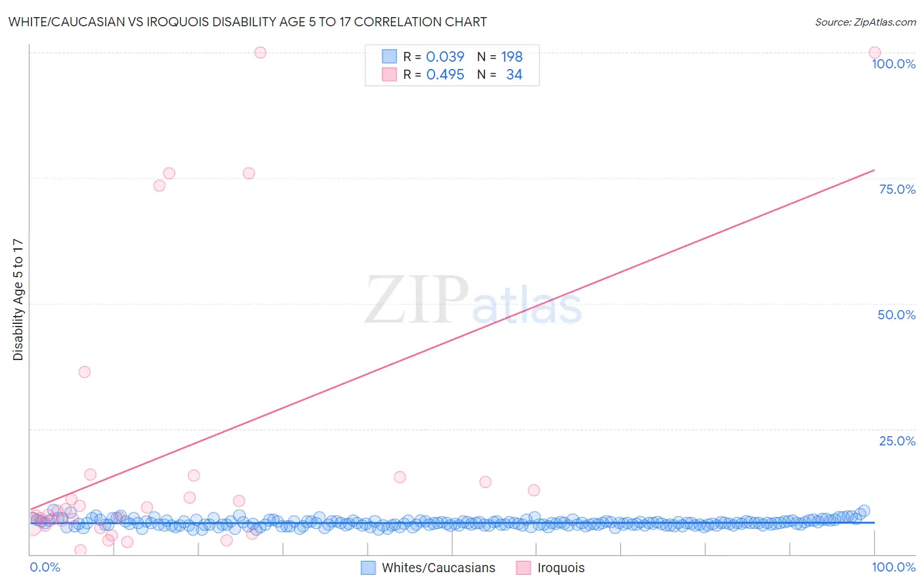Click the blue swatch beside R = 0.039
Screen dimensions: 924x586
[x=390, y=56]
